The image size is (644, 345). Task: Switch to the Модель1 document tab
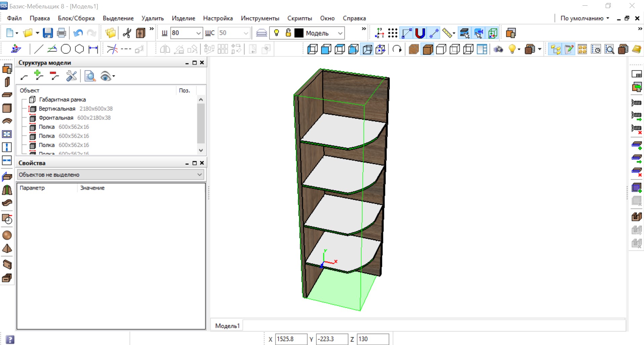pos(227,325)
